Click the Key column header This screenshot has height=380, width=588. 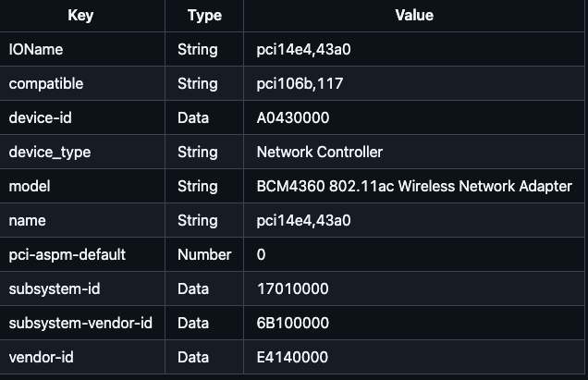coord(80,16)
